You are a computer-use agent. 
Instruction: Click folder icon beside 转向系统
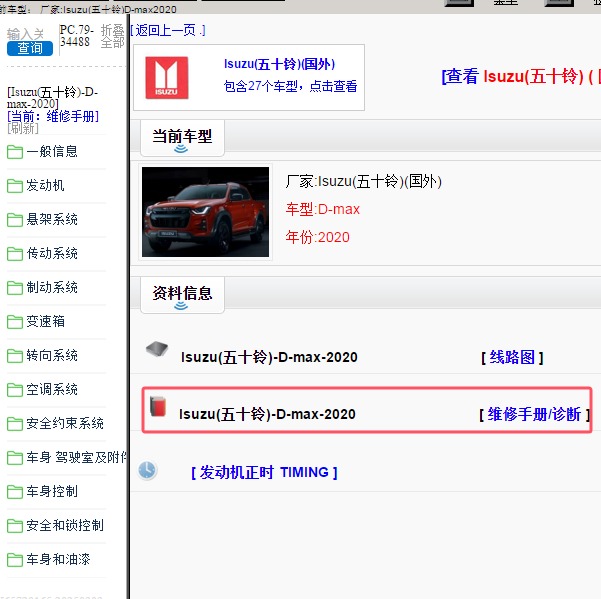coord(15,356)
